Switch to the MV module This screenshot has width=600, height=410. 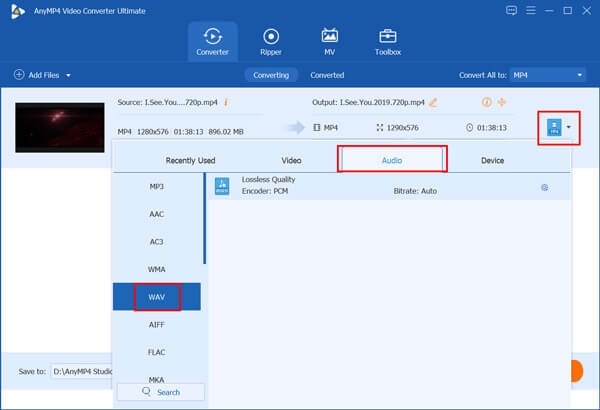point(329,42)
